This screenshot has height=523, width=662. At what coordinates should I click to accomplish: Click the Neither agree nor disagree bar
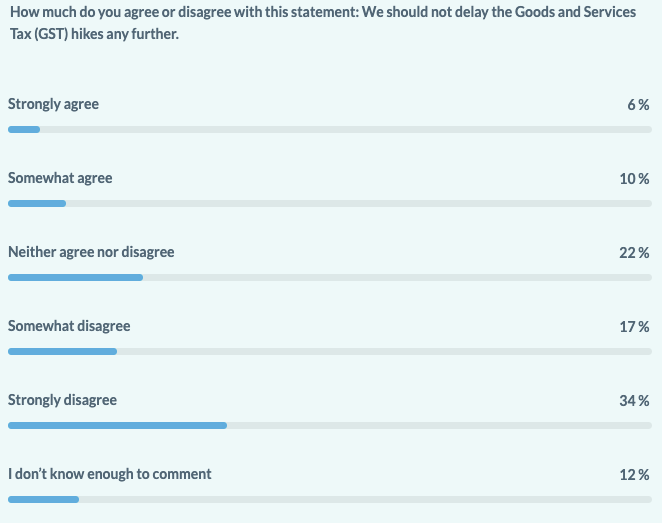pyautogui.click(x=330, y=277)
